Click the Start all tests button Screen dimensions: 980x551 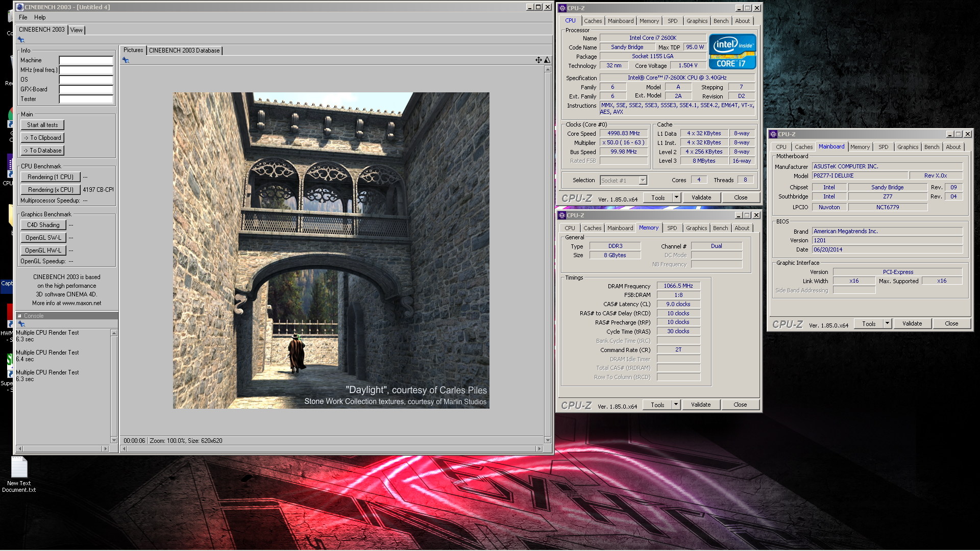tap(42, 125)
